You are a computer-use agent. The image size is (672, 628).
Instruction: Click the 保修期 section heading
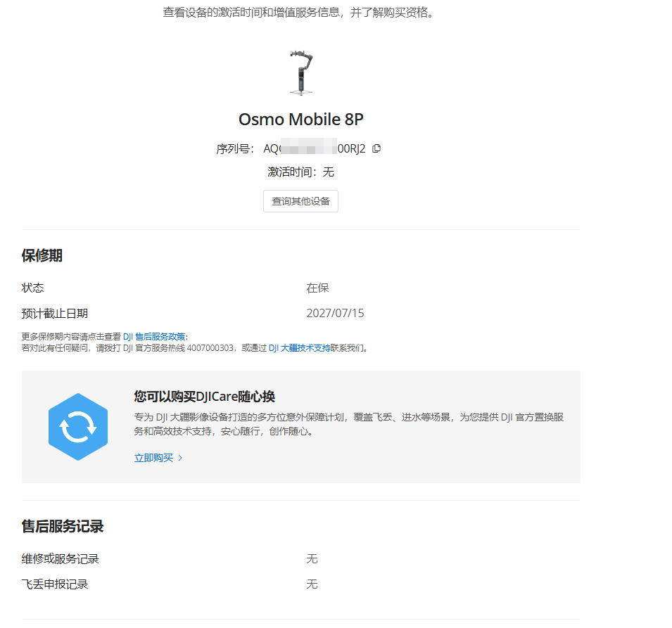click(42, 255)
